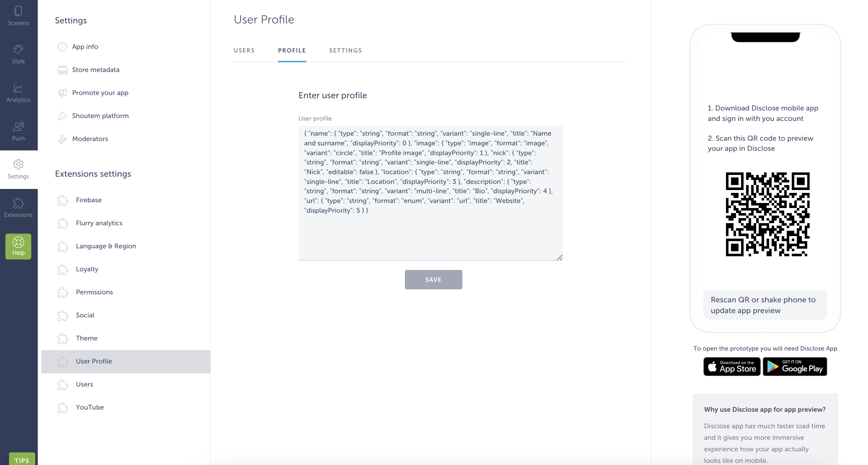This screenshot has width=868, height=465.
Task: Switch to the SETTINGS tab
Action: pyautogui.click(x=346, y=50)
